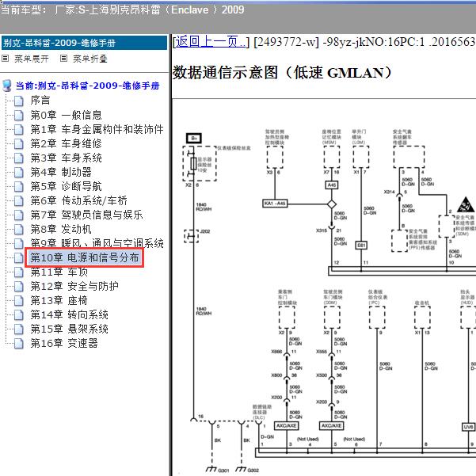Click the page icon next to 第4章

(19, 172)
